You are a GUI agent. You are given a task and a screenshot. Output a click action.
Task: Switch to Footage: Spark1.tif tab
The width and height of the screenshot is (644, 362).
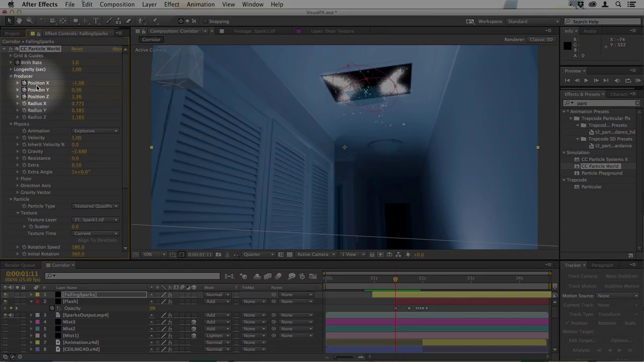click(255, 31)
